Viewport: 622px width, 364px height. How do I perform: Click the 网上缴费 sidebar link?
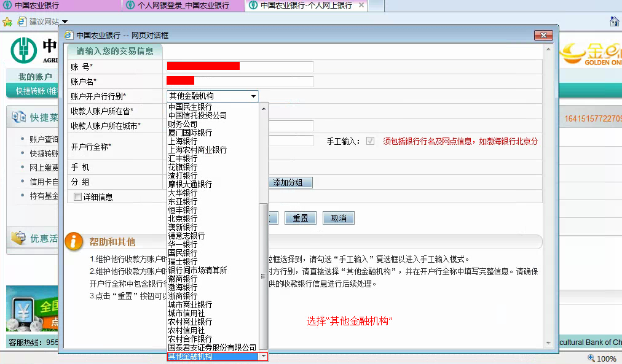click(44, 168)
